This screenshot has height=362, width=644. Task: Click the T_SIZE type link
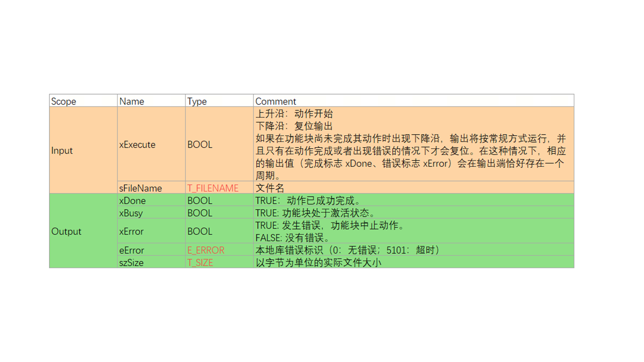[x=200, y=262]
